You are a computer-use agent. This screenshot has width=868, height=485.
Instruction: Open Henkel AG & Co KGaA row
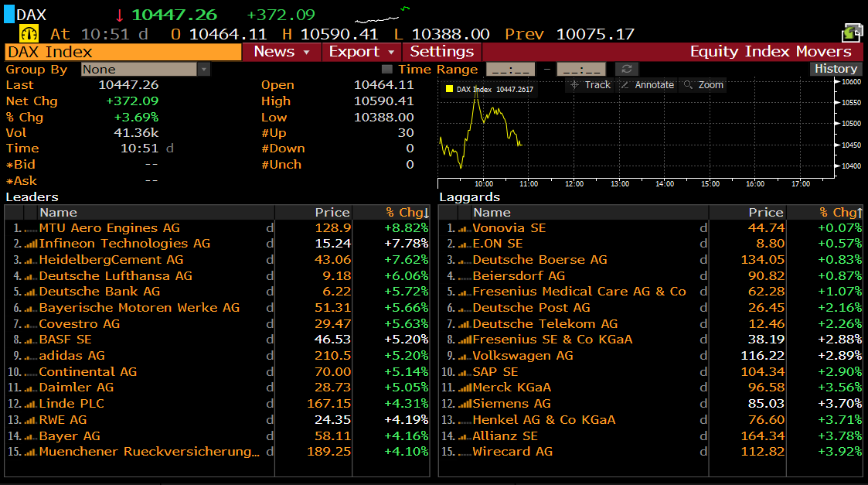[x=543, y=420]
